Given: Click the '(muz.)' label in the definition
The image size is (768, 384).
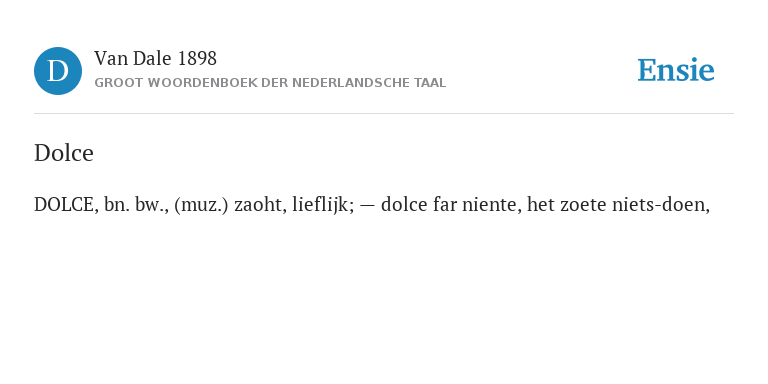Looking at the screenshot, I should click(x=201, y=205).
